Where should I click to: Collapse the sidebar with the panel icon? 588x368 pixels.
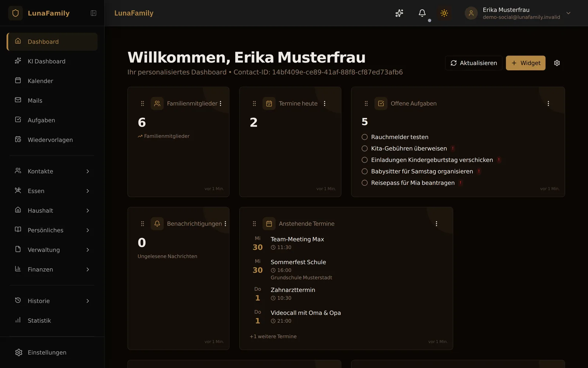click(x=93, y=13)
